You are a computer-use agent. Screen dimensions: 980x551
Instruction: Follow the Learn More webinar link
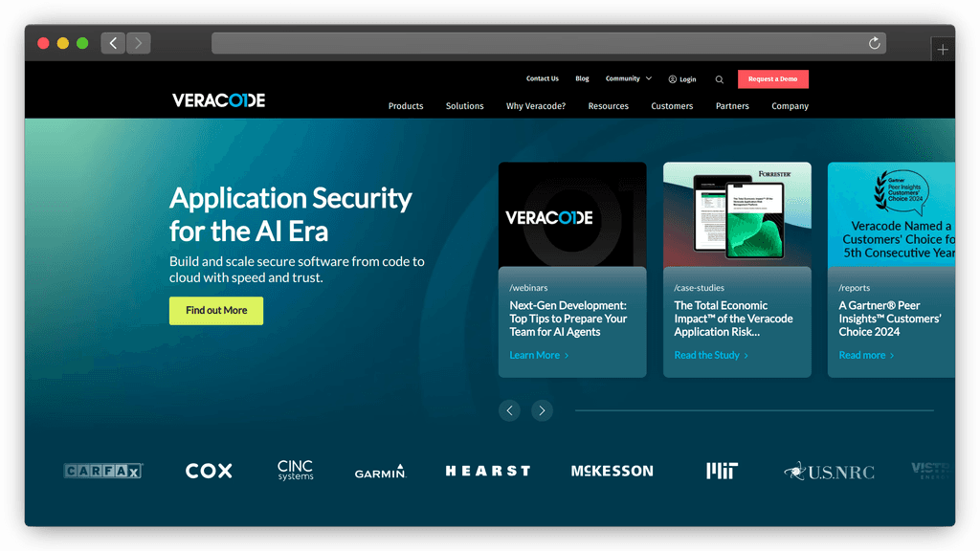click(x=534, y=354)
